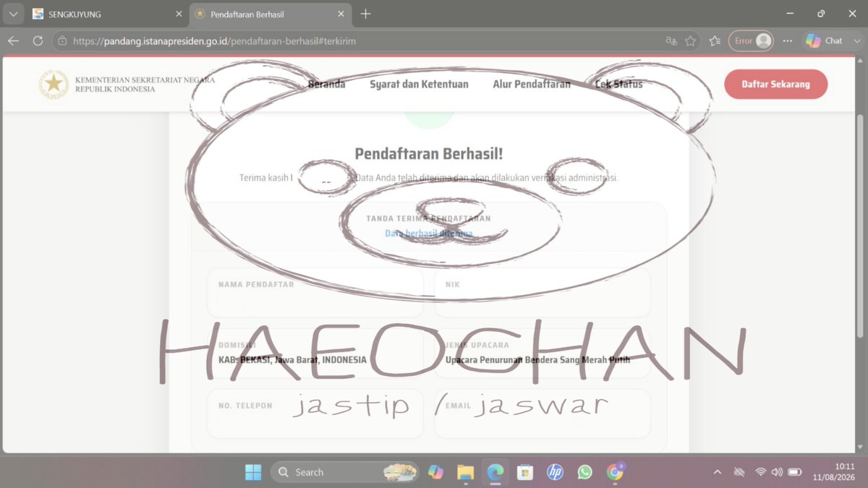
Task: Open File Explorer from taskbar
Action: pos(465,472)
